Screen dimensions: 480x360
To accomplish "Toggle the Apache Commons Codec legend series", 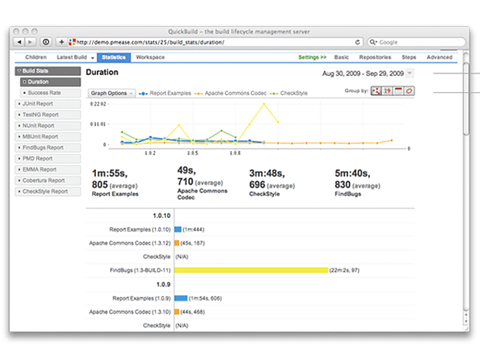I will [x=230, y=93].
